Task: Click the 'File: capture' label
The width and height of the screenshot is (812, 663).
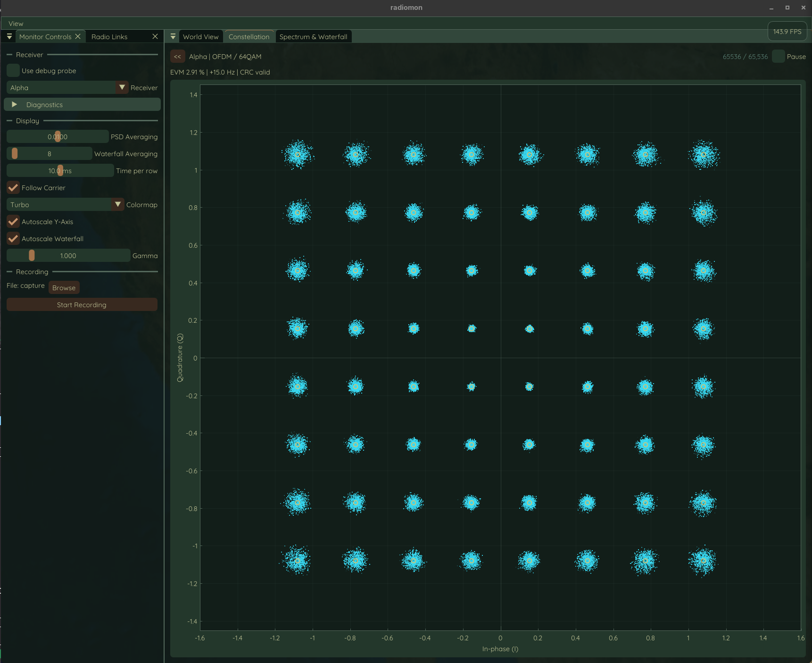Action: [25, 286]
